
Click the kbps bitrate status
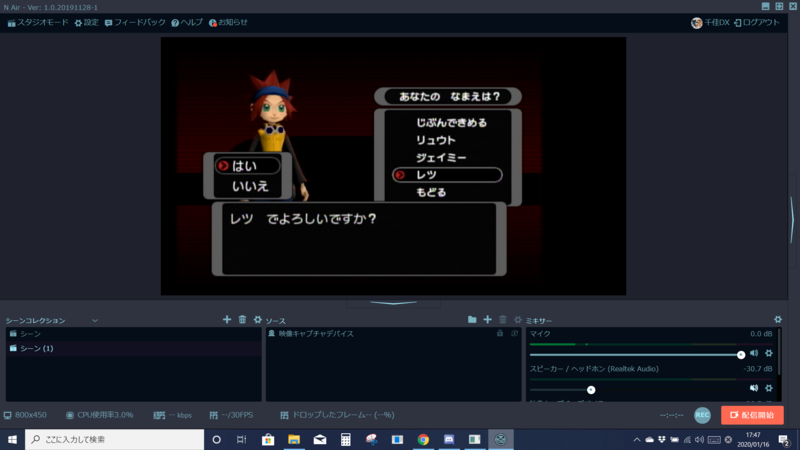pyautogui.click(x=173, y=415)
